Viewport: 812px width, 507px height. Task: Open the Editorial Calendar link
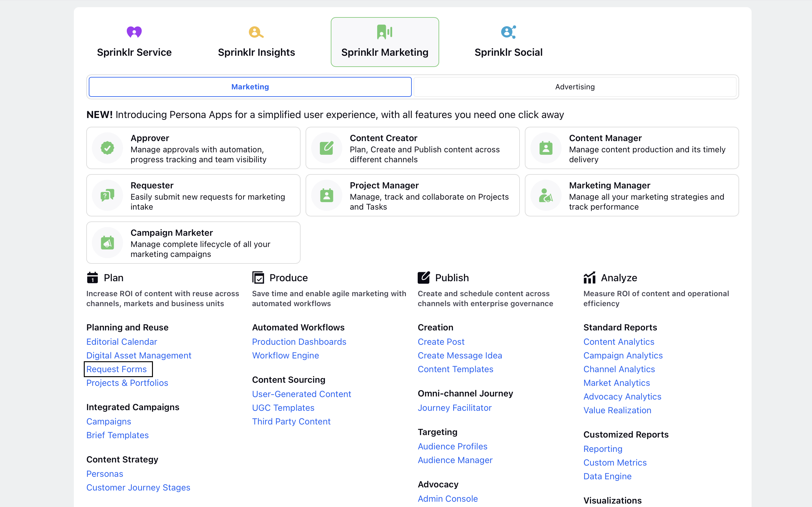(122, 342)
